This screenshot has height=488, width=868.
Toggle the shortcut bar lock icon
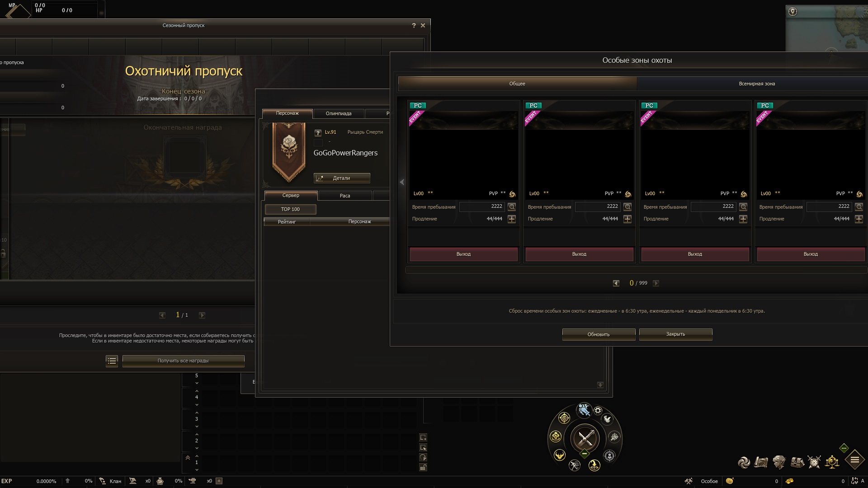[423, 468]
